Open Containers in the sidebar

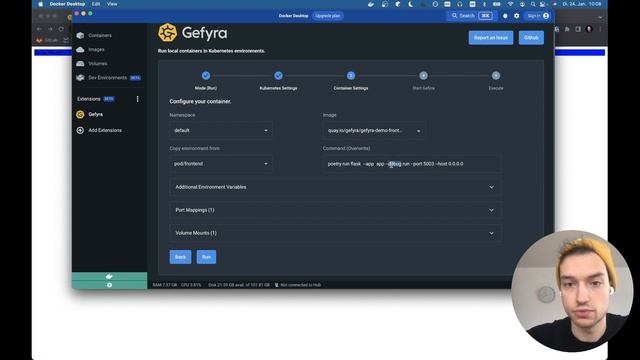pyautogui.click(x=94, y=36)
